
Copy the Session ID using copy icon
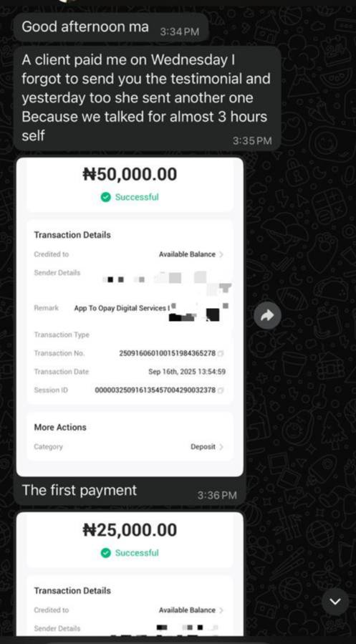(x=221, y=390)
